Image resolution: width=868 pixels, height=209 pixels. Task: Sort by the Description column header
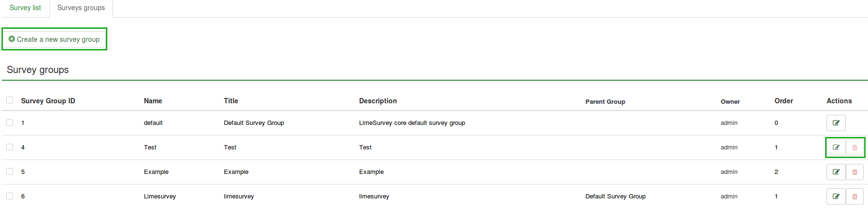[378, 101]
